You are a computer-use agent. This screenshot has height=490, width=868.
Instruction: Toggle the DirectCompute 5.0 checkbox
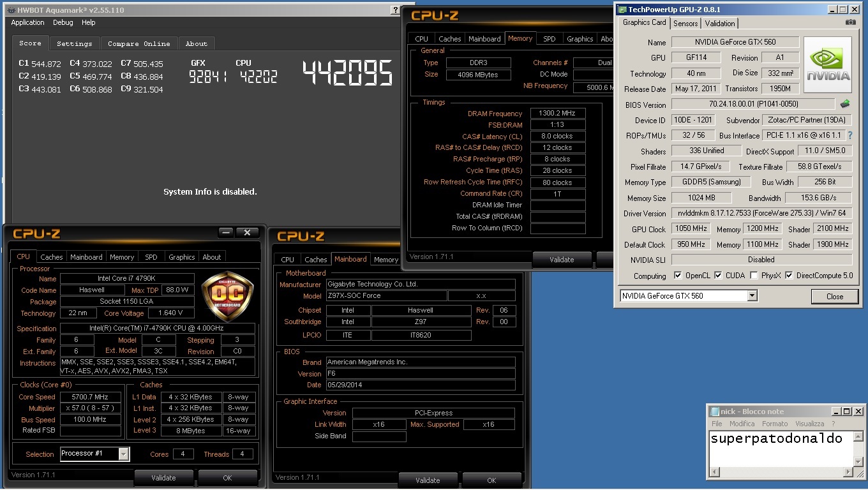point(789,276)
